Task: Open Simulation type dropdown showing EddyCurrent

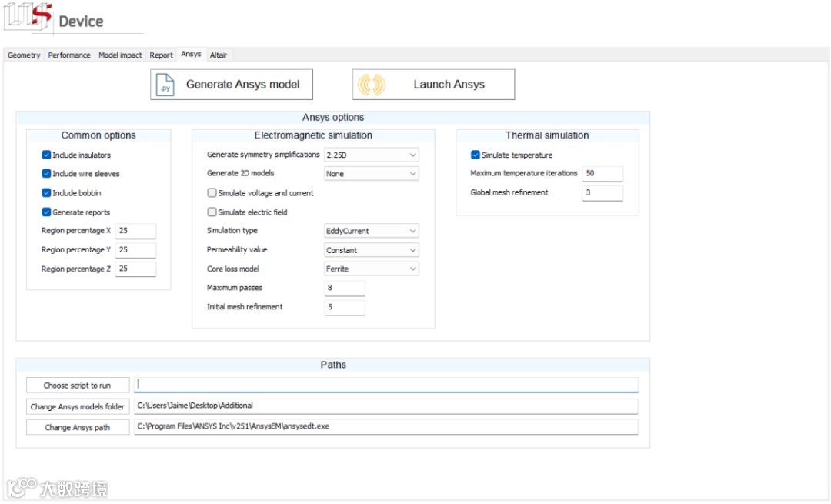Action: 371,231
